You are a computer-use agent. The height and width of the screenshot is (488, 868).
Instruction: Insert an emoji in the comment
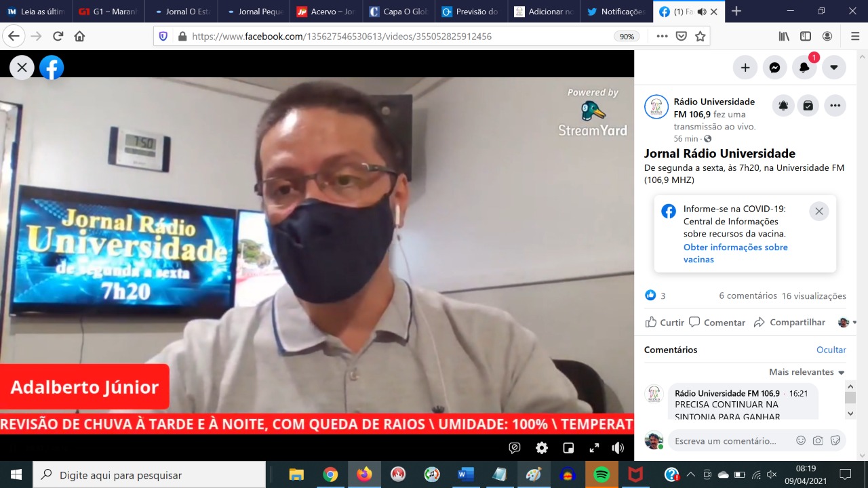(801, 441)
